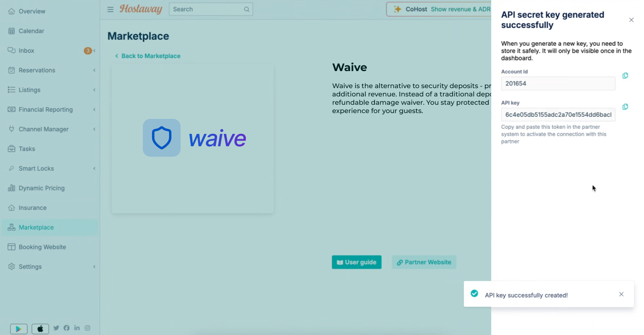Click the API key field
The image size is (644, 335).
coord(558,115)
